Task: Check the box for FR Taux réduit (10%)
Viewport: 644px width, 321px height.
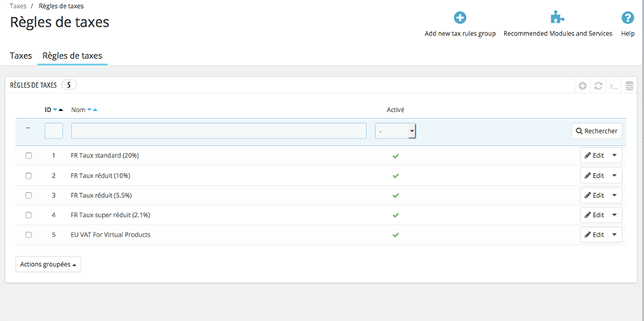Action: pos(28,175)
